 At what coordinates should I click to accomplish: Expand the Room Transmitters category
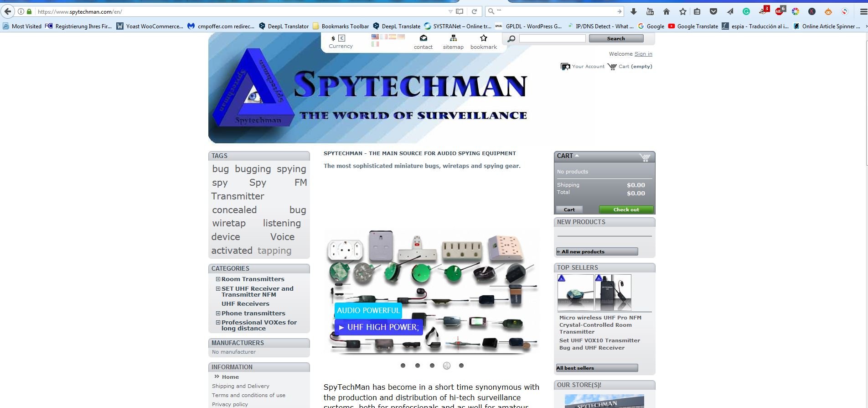tap(218, 279)
